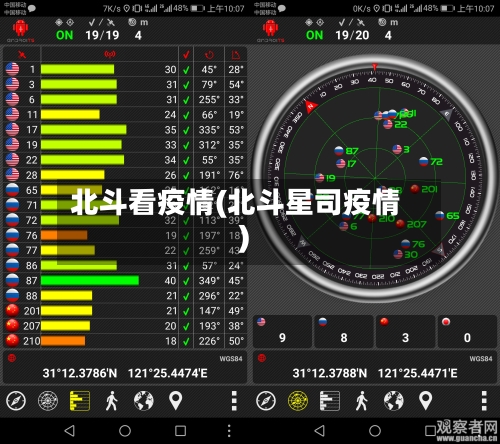Tap the 19/20 satellites-in-use count

352,35
